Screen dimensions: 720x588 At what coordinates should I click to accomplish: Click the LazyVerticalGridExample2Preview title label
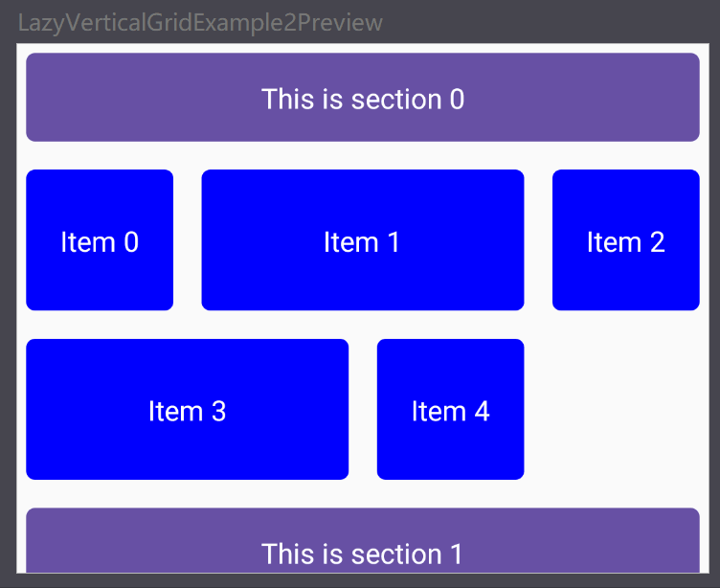[x=200, y=22]
